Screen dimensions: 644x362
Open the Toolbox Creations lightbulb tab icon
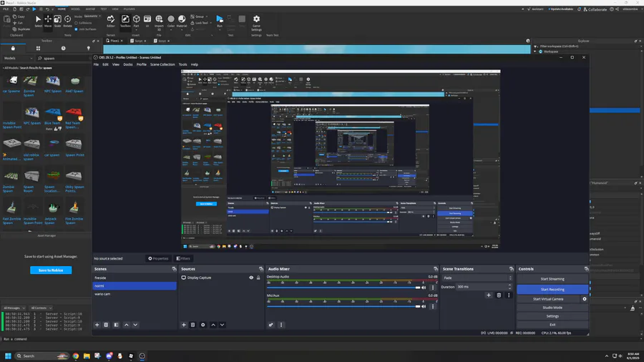coord(88,48)
